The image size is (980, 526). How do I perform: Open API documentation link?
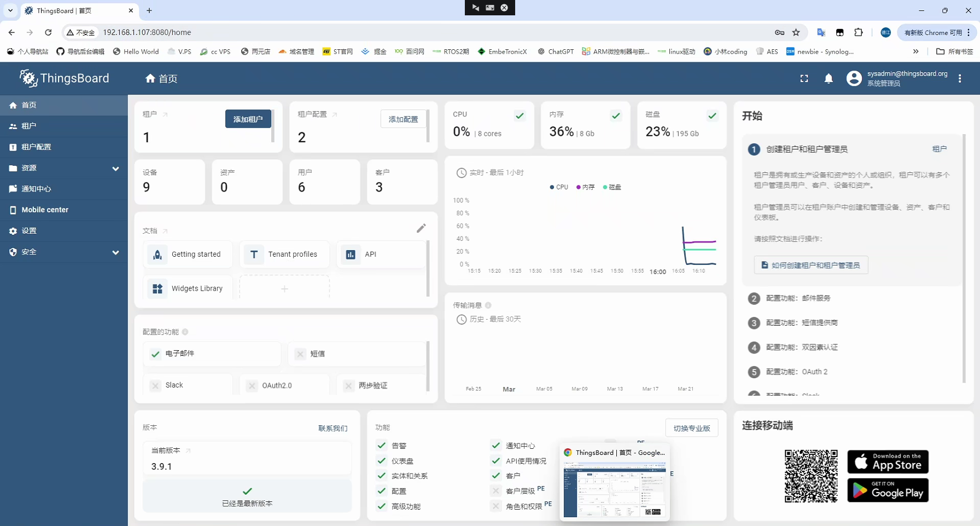(381, 255)
